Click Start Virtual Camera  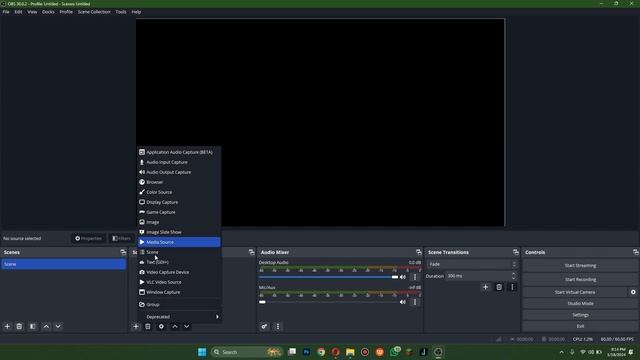(575, 292)
